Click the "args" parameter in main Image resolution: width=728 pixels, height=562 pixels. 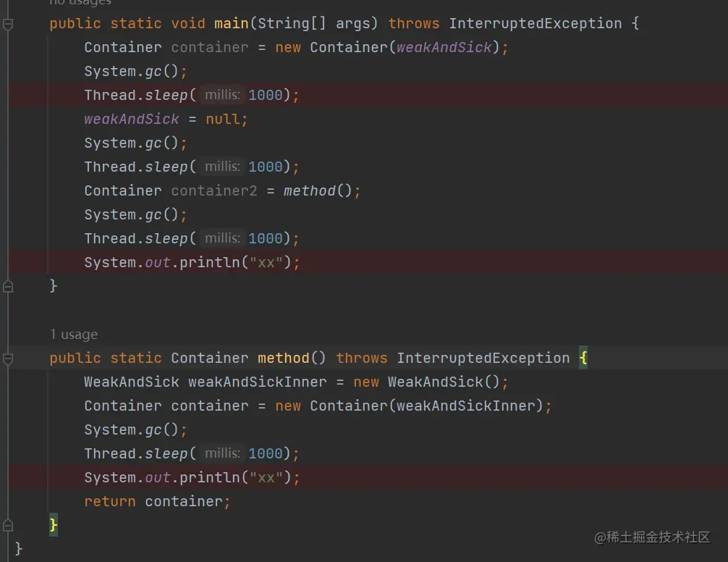[352, 24]
